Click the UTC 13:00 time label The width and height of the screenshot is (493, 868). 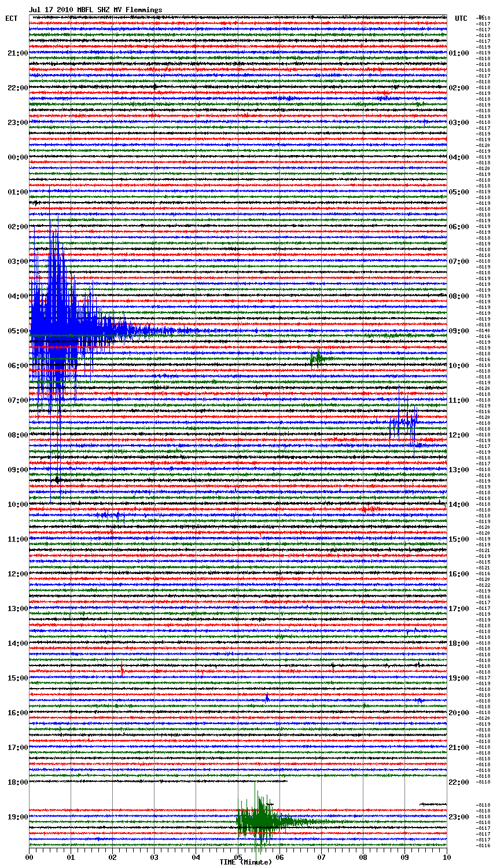click(458, 470)
